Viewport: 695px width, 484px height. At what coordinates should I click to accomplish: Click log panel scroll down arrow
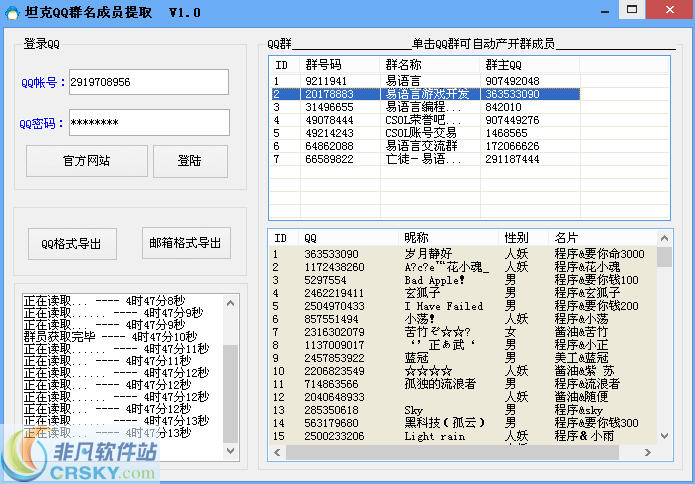[230, 451]
